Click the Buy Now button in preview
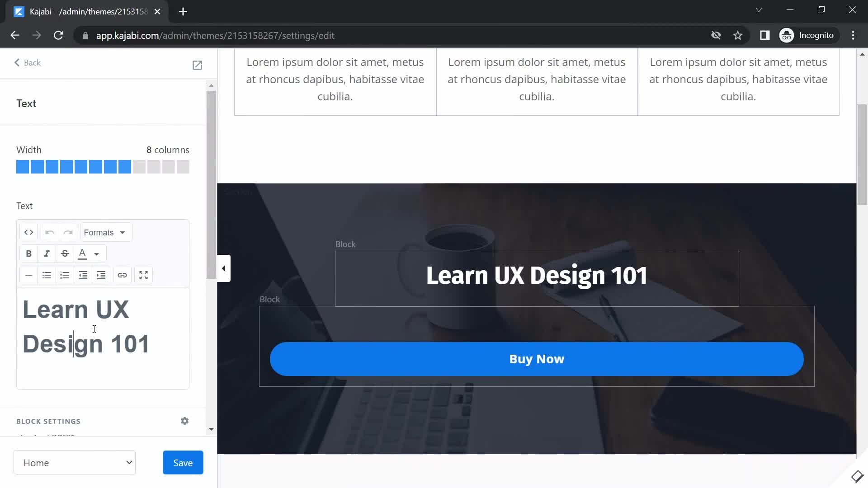Image resolution: width=868 pixels, height=488 pixels. tap(537, 359)
